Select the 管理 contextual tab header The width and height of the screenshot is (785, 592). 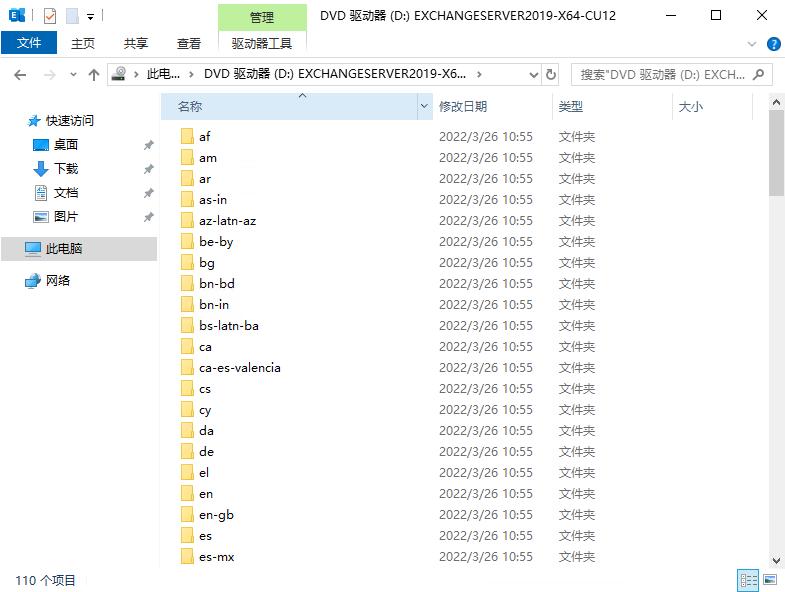click(x=262, y=18)
